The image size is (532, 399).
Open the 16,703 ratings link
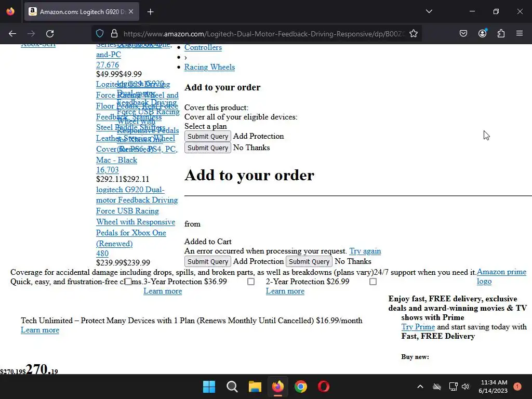pos(107,170)
